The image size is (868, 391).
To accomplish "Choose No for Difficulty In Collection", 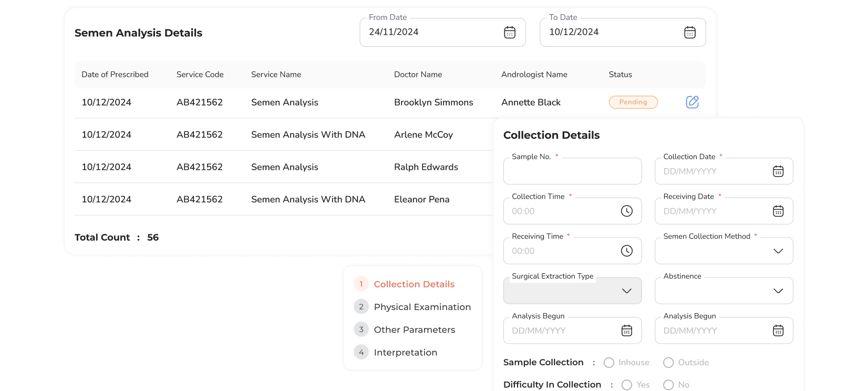I will [668, 385].
